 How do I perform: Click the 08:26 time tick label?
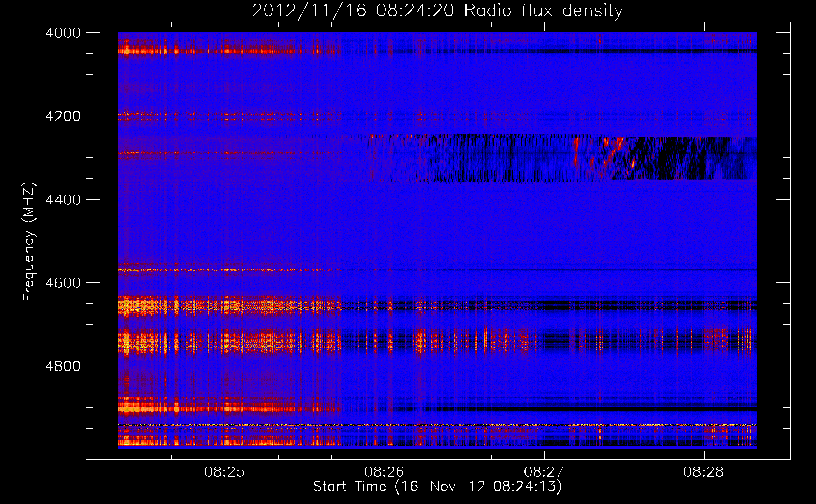pyautogui.click(x=384, y=472)
